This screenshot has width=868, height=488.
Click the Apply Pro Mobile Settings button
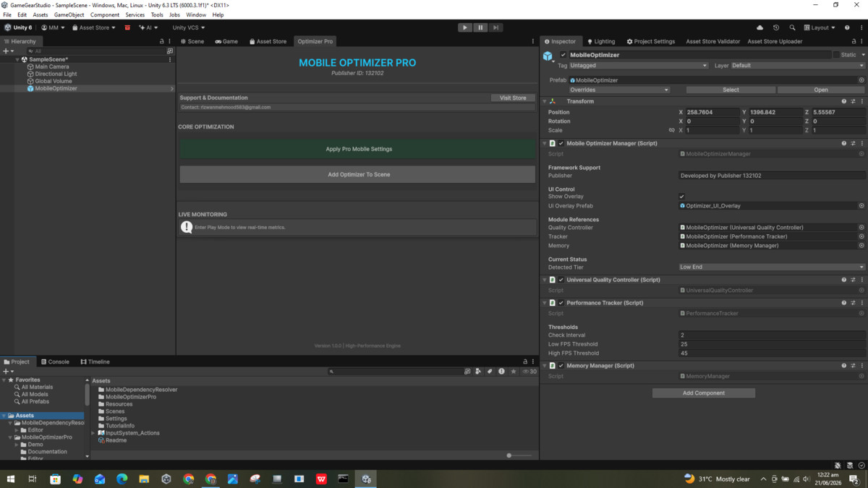point(359,149)
